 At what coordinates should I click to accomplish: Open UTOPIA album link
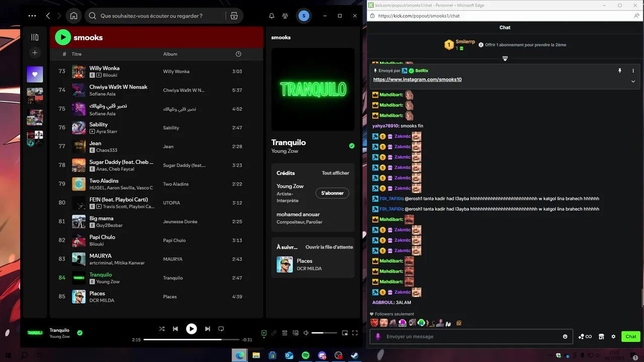(x=171, y=203)
